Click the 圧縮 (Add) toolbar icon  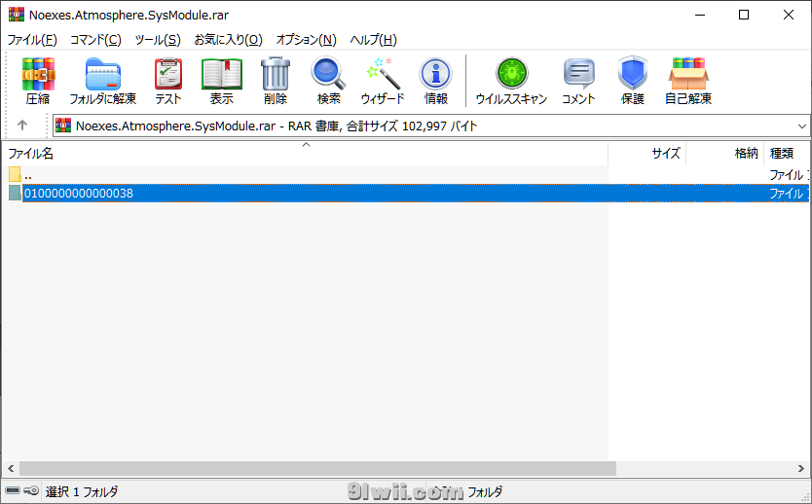(38, 81)
